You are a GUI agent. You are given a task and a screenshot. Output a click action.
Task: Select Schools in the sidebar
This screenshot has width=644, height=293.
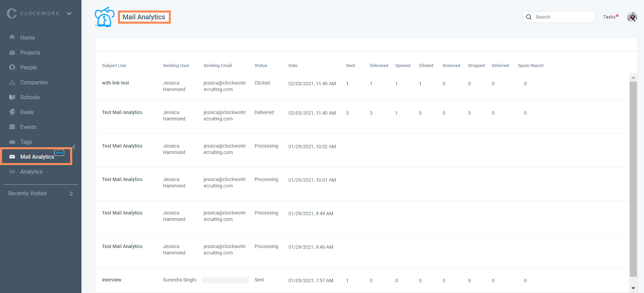30,97
